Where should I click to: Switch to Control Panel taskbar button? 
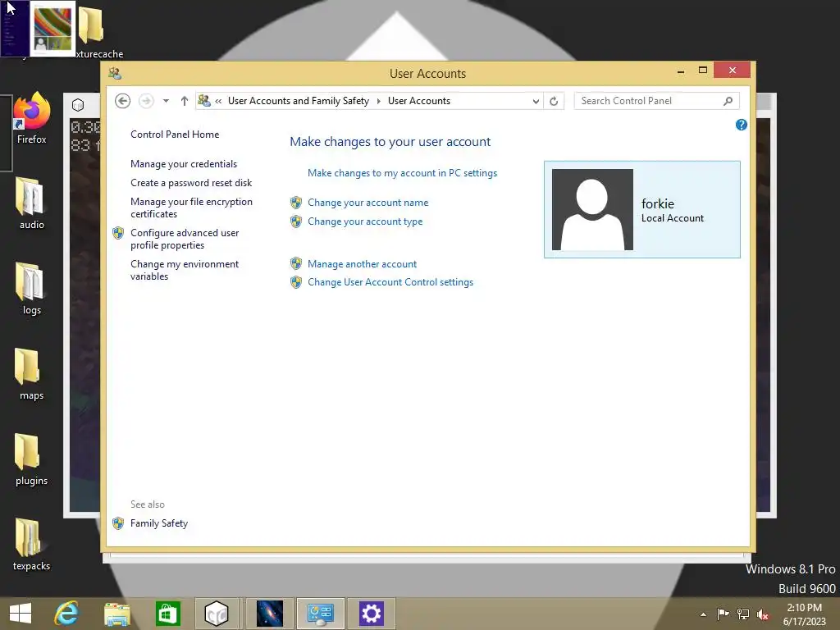(321, 614)
